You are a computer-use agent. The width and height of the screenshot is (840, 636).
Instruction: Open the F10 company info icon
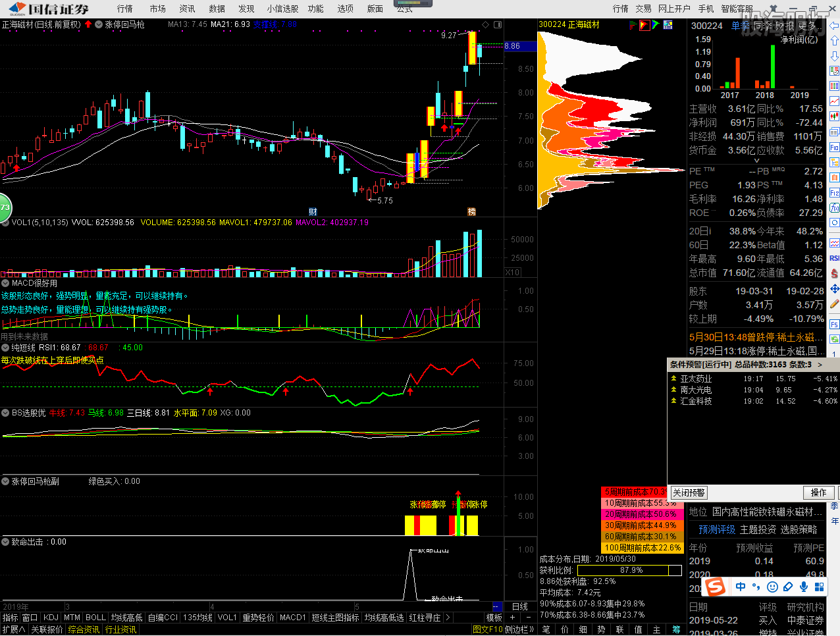coord(834,147)
